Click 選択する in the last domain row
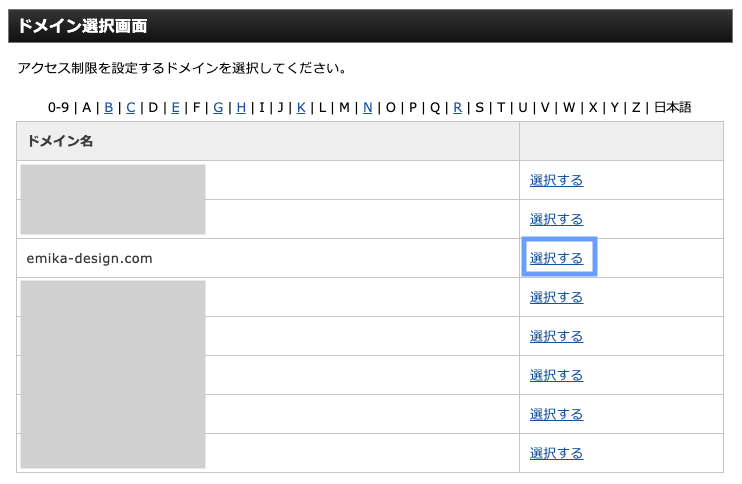Screen dimensions: 742x484 pyautogui.click(x=556, y=453)
